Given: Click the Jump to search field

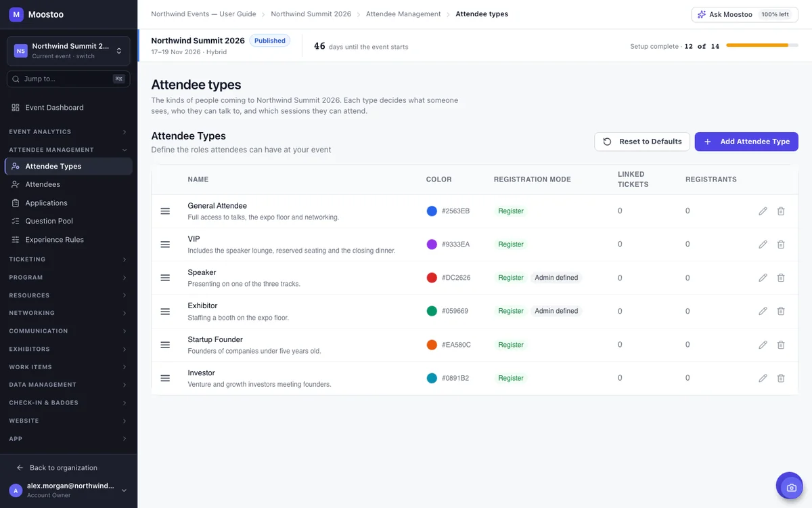Looking at the screenshot, I should tap(68, 79).
